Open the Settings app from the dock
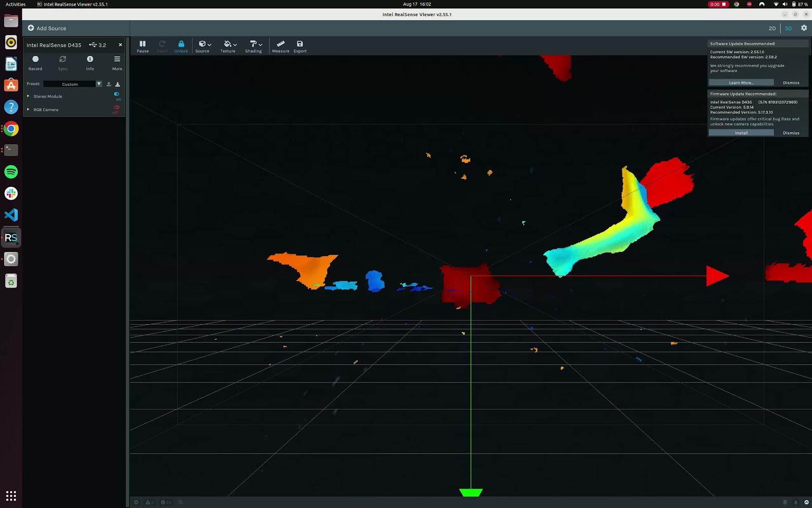The image size is (812, 508). click(11, 259)
